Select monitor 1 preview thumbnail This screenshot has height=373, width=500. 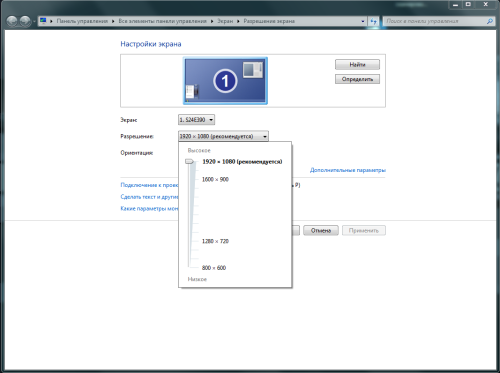pyautogui.click(x=225, y=81)
